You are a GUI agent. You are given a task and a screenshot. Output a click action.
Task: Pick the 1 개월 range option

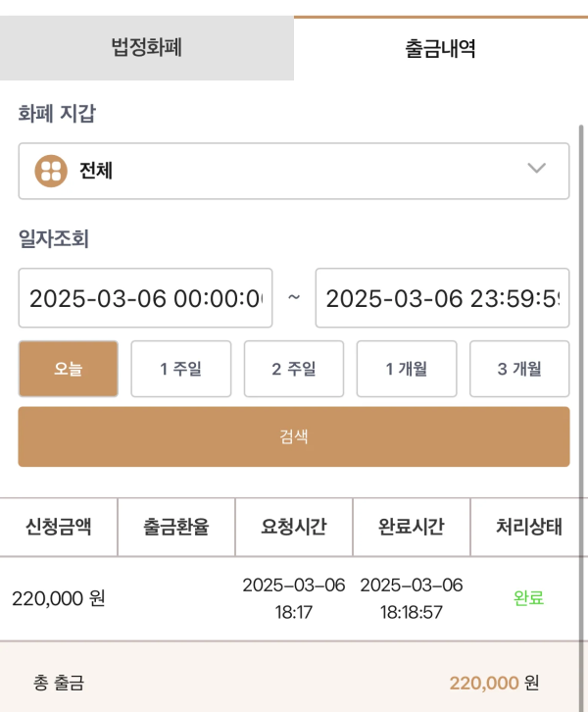point(407,369)
